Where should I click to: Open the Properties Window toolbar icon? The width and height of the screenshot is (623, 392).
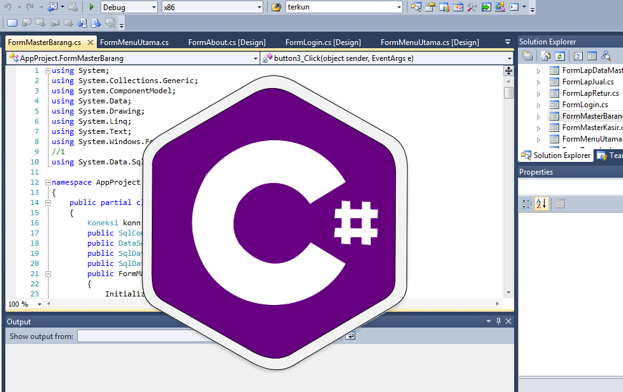pos(430,7)
